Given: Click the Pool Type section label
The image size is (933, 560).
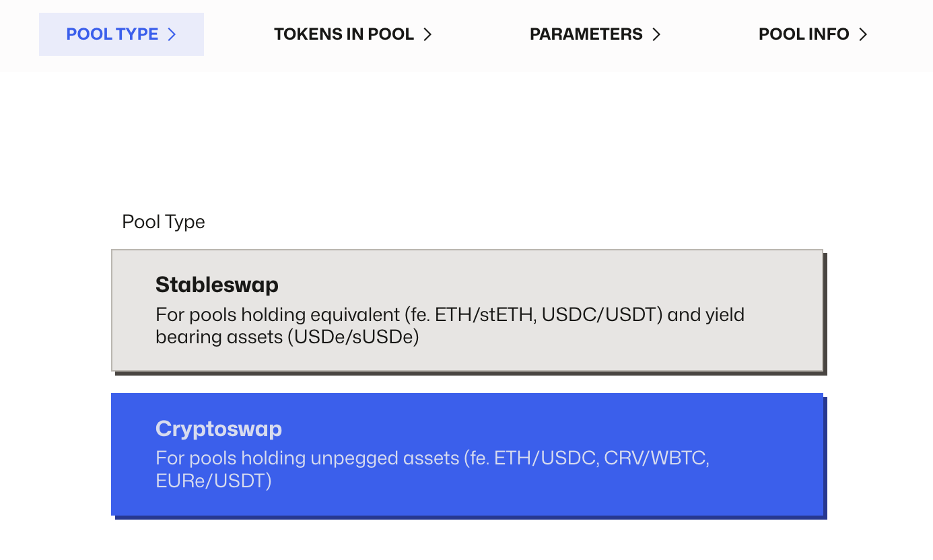Looking at the screenshot, I should tap(164, 222).
